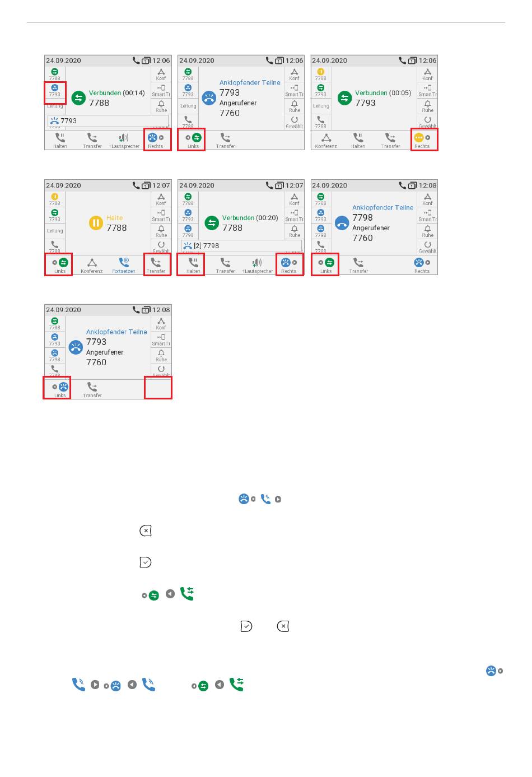This screenshot has height=777, width=532.
Task: Tap the blue Fortsetzen resume softkey
Action: [124, 265]
